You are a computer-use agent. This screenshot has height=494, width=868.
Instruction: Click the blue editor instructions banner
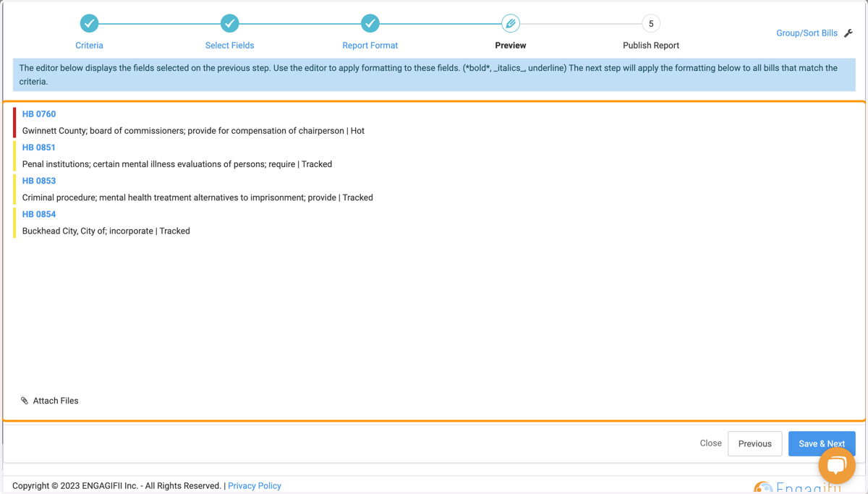pyautogui.click(x=434, y=74)
